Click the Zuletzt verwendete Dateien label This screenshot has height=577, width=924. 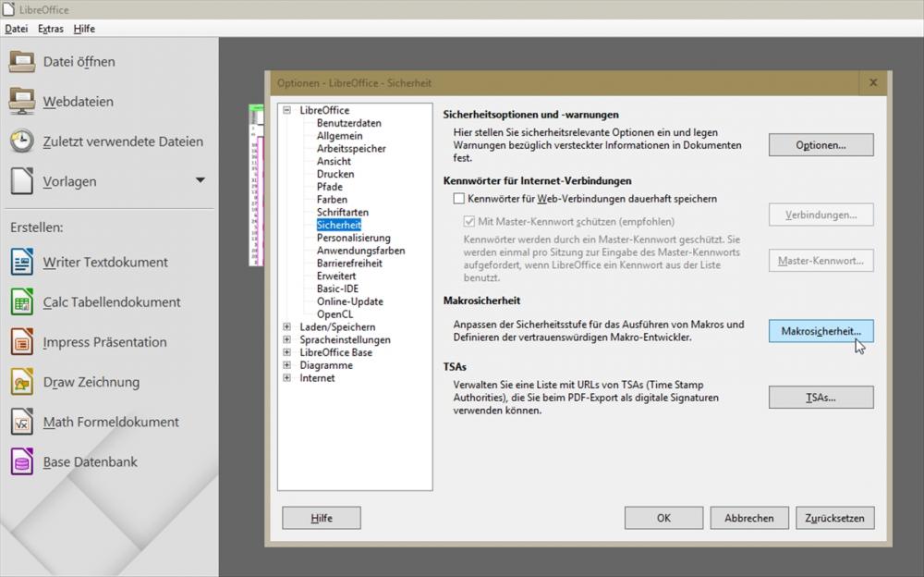(x=123, y=141)
